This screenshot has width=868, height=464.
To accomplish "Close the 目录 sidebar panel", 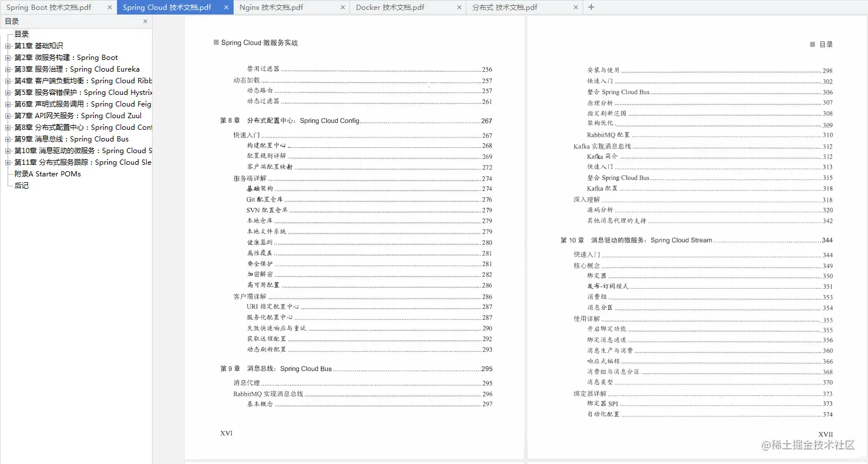I will pyautogui.click(x=145, y=22).
